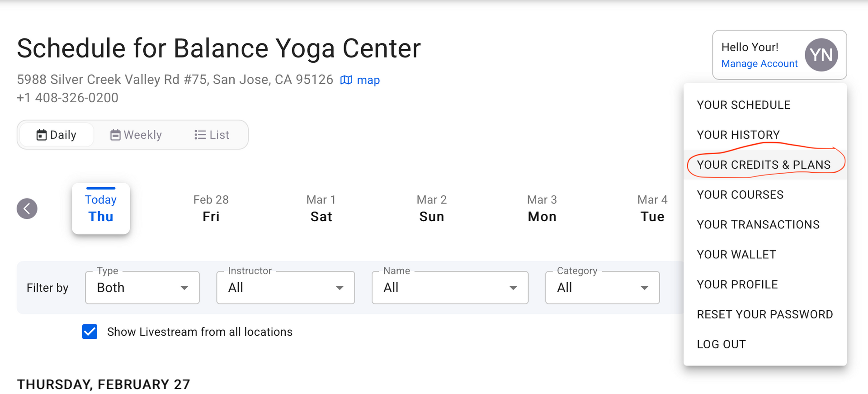
Task: Select Mar 3 Mon date
Action: point(542,209)
